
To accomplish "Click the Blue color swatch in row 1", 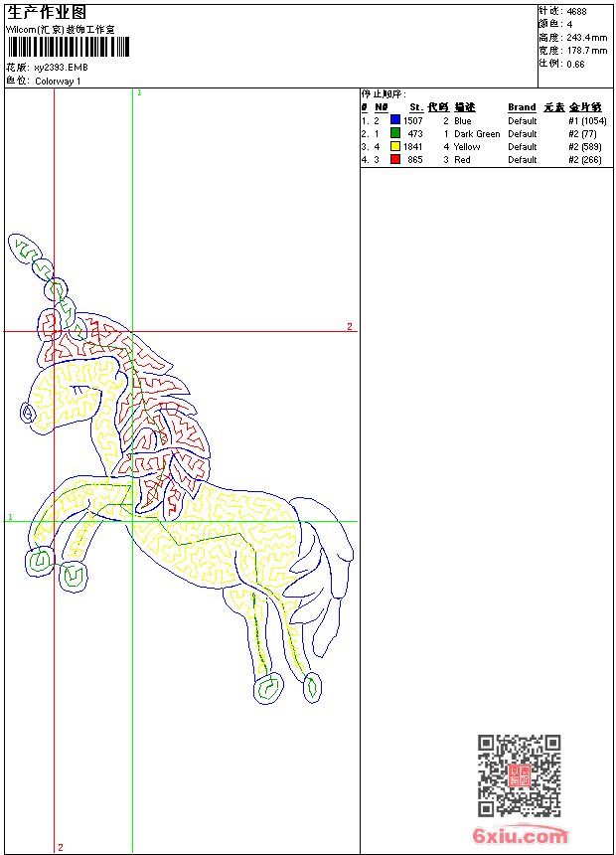I will (x=395, y=120).
